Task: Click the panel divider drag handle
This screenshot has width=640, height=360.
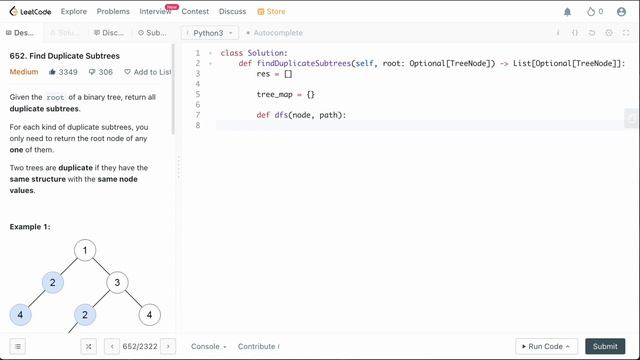Action: click(x=178, y=167)
